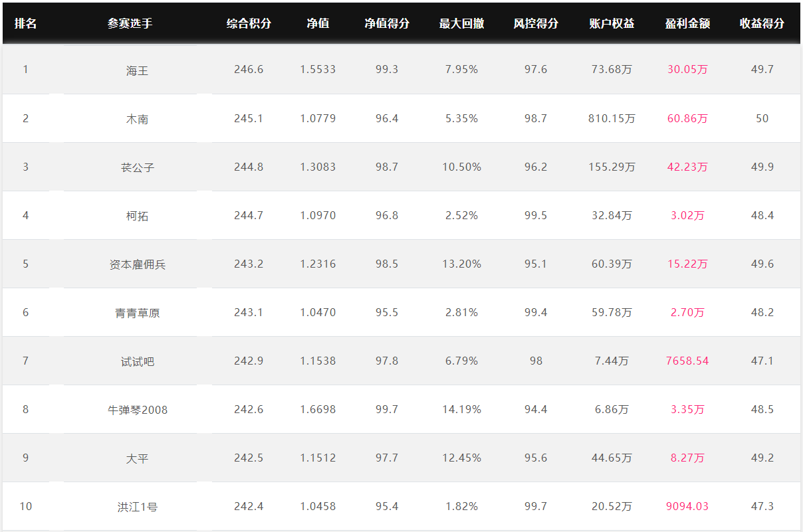The image size is (803, 532).
Task: Open contestant 海王's profile
Action: tap(137, 70)
